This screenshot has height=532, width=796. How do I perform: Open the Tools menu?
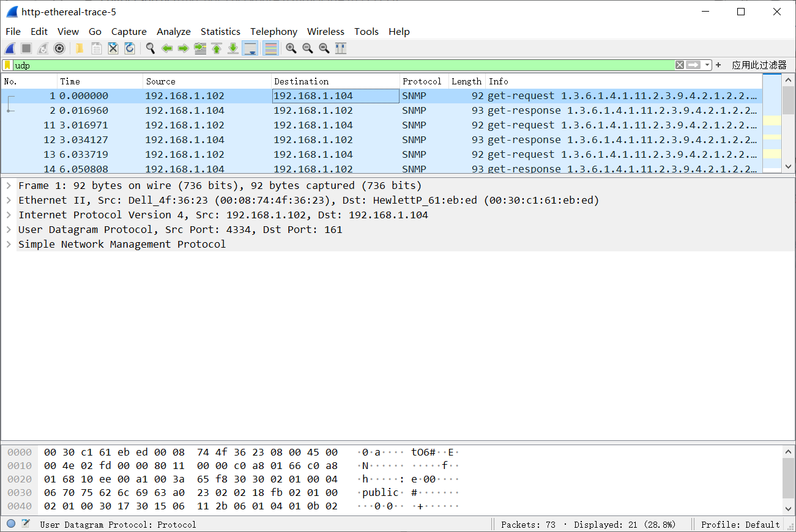coord(366,31)
